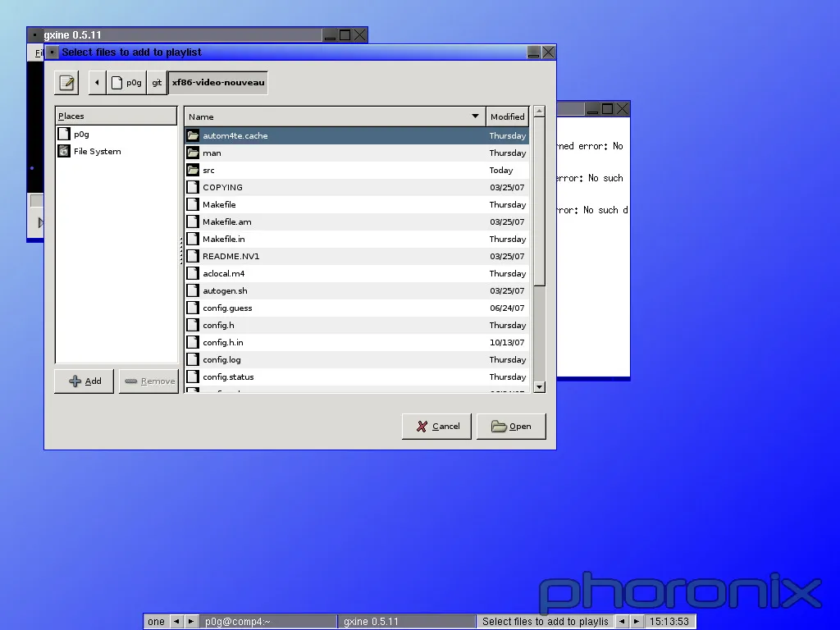The width and height of the screenshot is (840, 630).
Task: Click the File System drive icon in Places
Action: point(64,151)
